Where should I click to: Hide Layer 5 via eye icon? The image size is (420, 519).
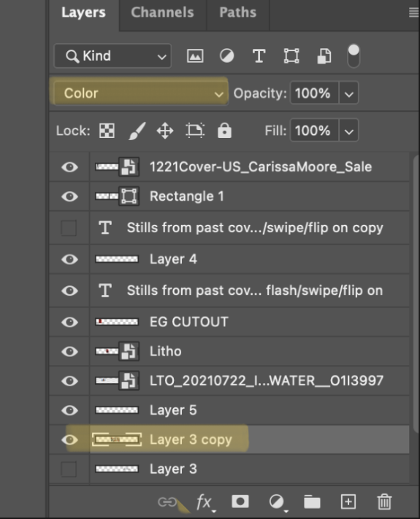pyautogui.click(x=69, y=410)
